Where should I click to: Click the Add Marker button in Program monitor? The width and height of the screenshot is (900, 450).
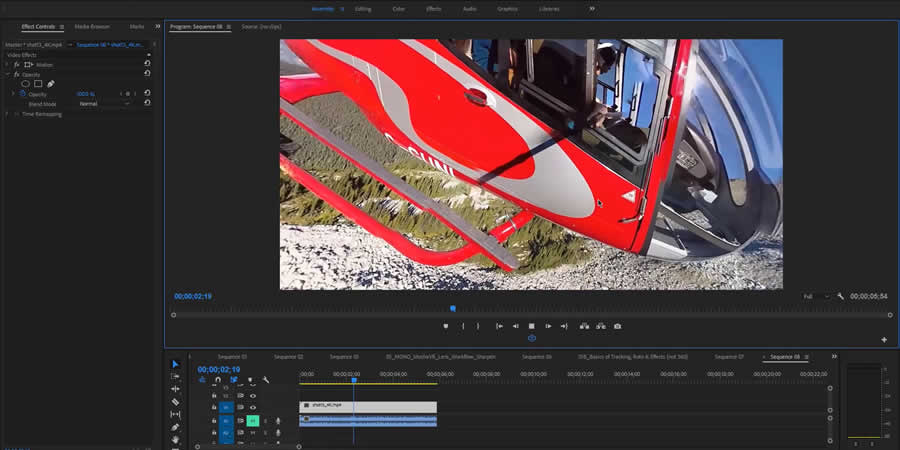(x=446, y=326)
